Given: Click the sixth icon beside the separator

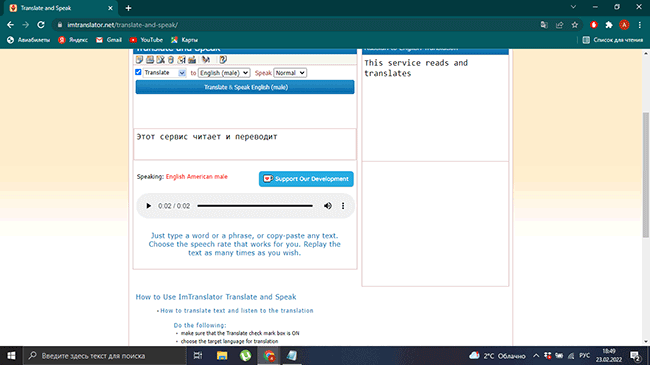Looking at the screenshot, I should (192, 60).
